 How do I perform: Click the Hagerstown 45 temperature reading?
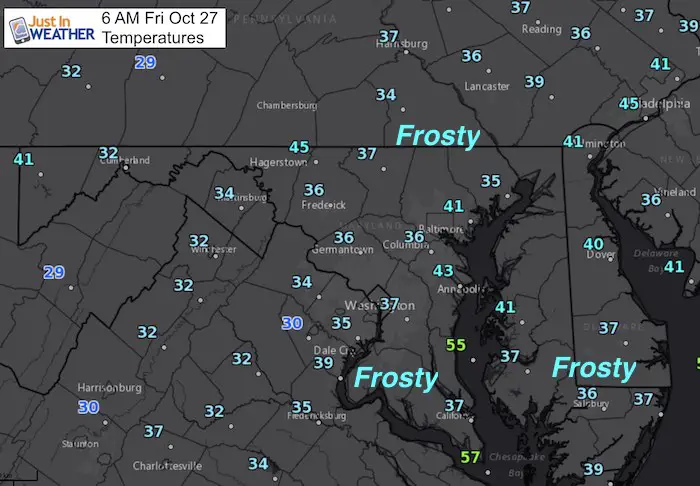pos(299,147)
